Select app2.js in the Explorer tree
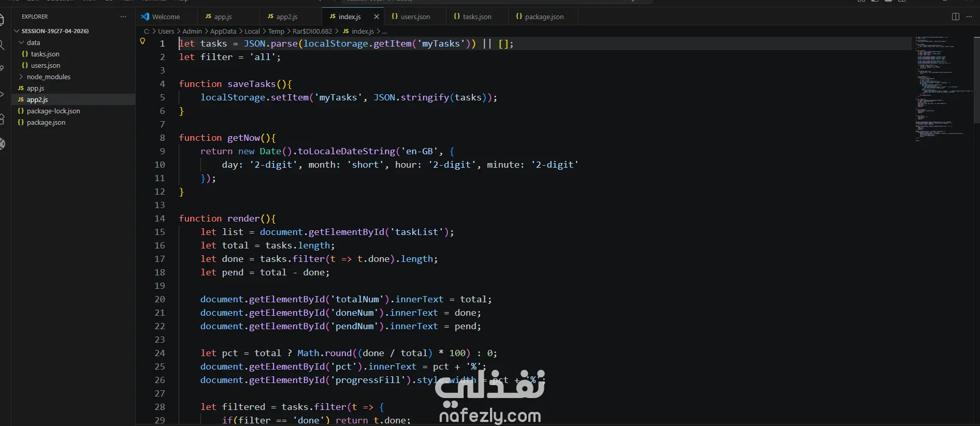980x426 pixels. tap(37, 99)
